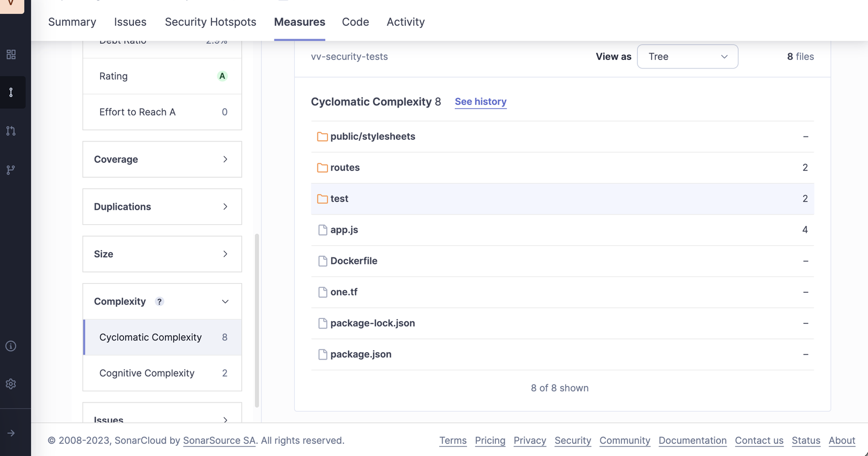Expand the Duplications section
Screen dimensions: 868x456
[162, 207]
